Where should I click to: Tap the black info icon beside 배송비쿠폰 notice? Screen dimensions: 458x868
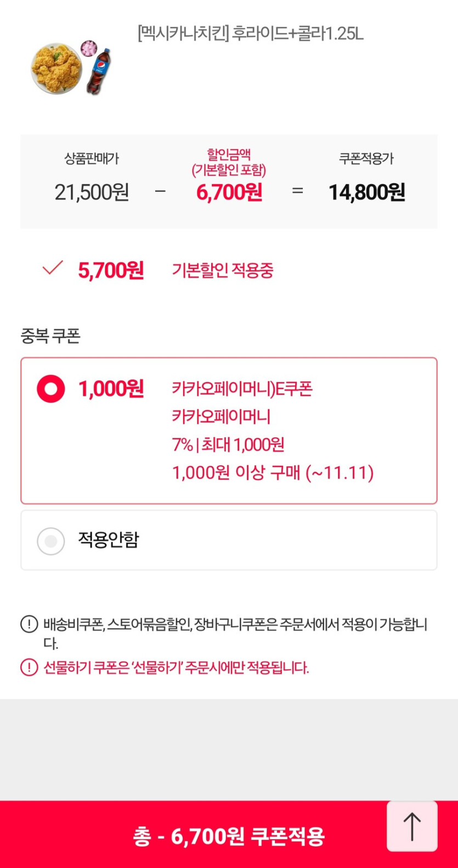29,624
